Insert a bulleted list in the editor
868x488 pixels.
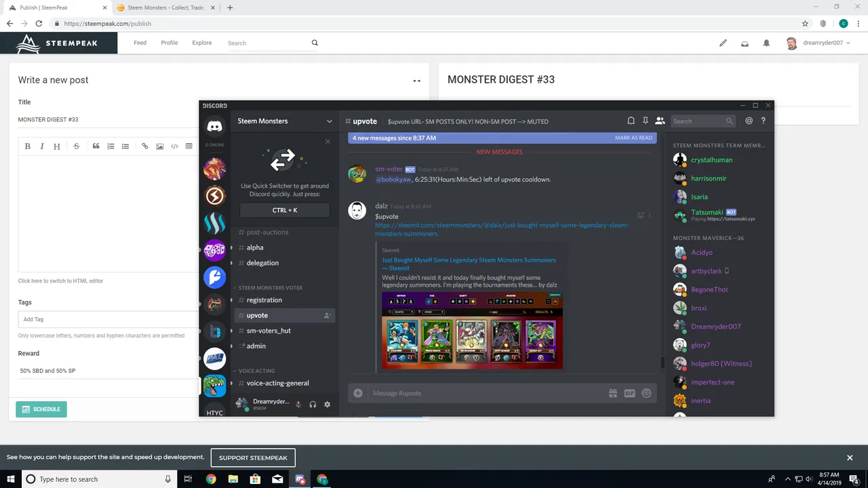tap(125, 146)
